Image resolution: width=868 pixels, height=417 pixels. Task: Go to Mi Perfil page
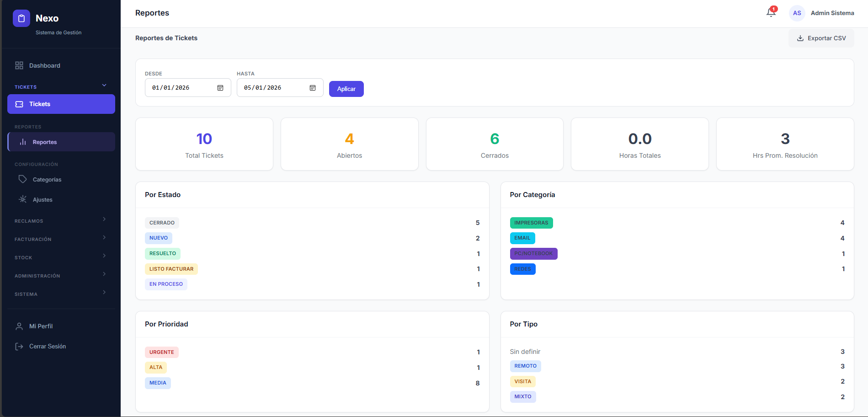[41, 326]
